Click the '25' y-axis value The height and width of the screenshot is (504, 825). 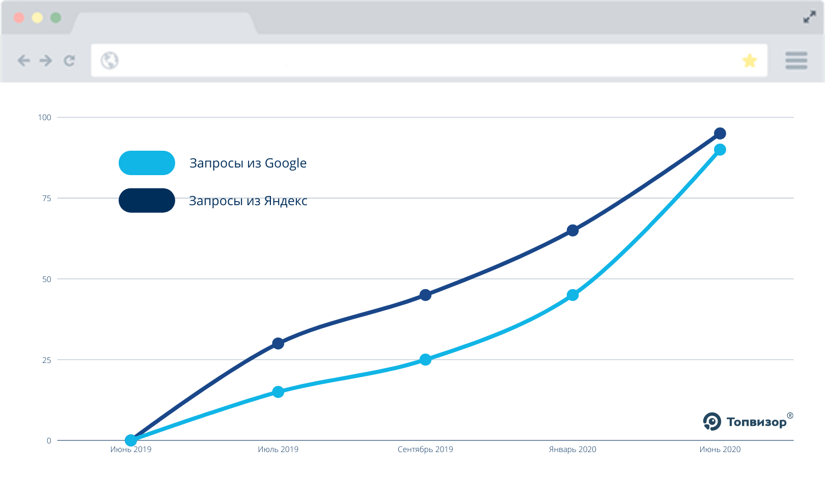(47, 360)
